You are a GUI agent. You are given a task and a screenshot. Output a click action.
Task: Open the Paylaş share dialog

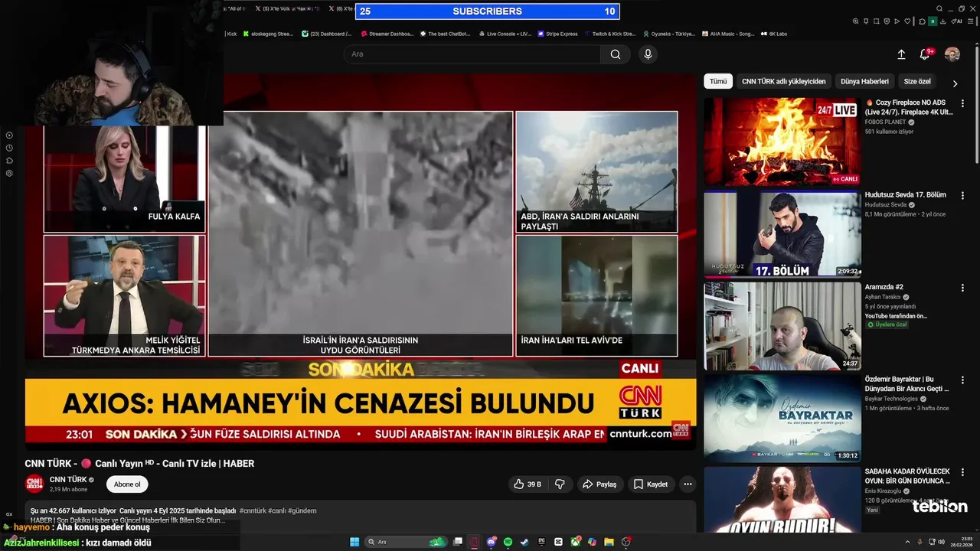tap(599, 484)
